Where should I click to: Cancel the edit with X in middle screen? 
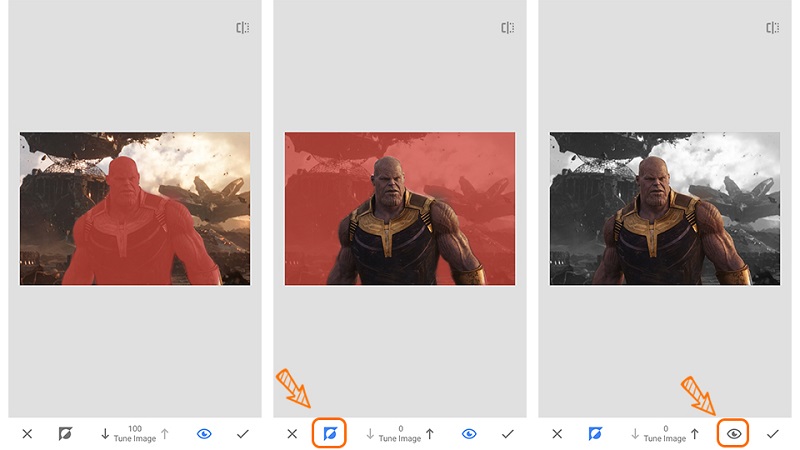(292, 434)
